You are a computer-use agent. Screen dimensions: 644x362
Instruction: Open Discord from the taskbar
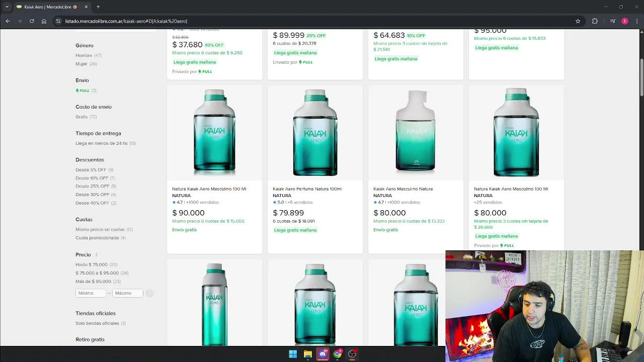[x=323, y=354]
